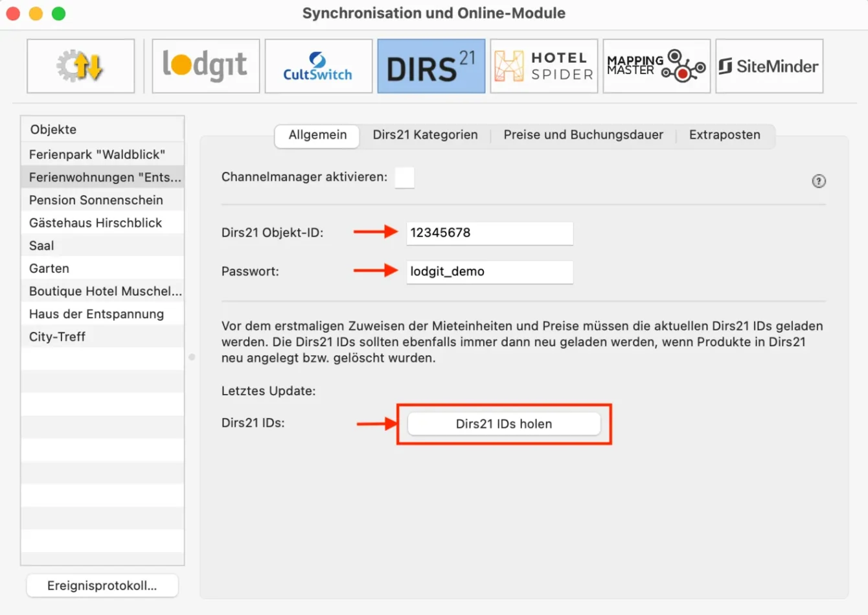The width and height of the screenshot is (868, 615).
Task: Open the CultSwitch module
Action: coord(319,66)
